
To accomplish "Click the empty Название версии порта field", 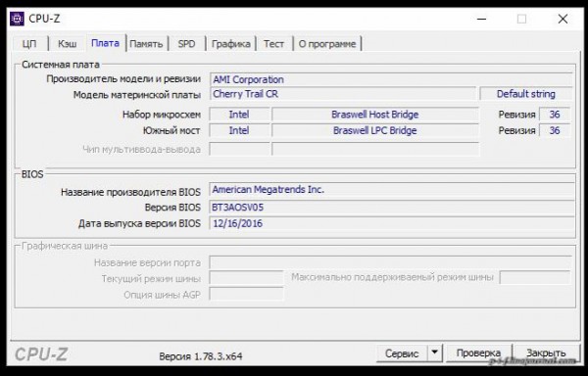I will pos(390,262).
